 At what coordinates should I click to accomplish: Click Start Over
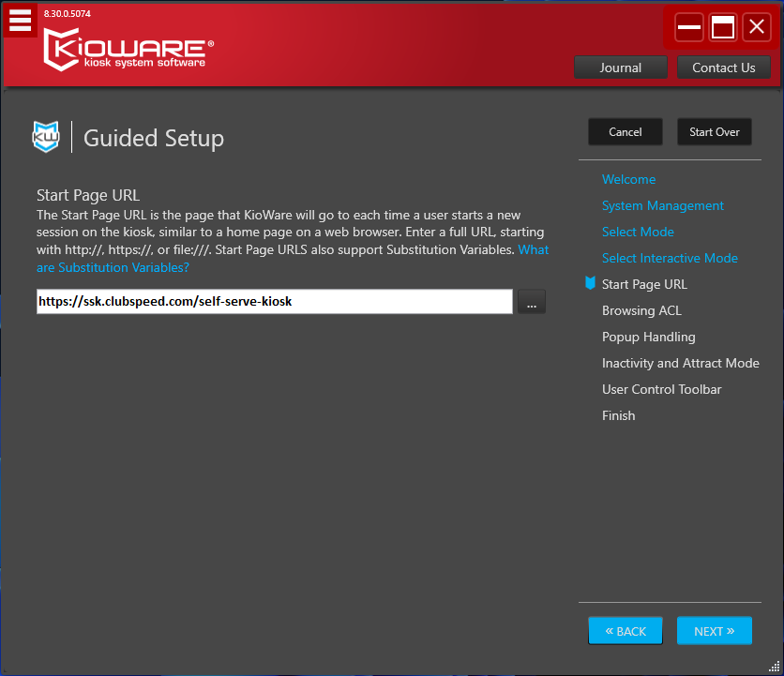pos(715,132)
